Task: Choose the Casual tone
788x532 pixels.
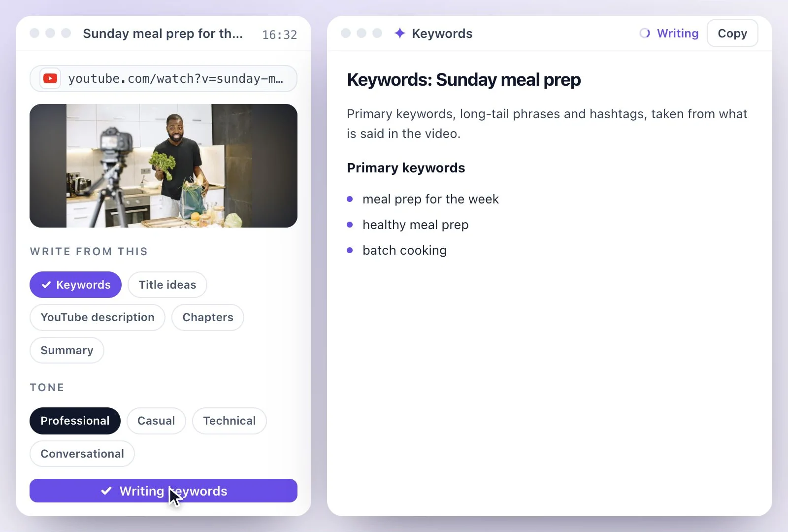Action: pos(156,421)
